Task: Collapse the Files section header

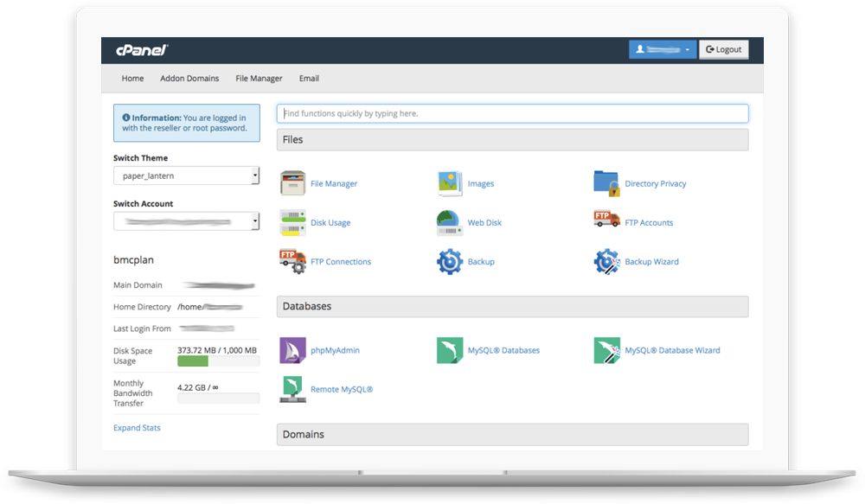Action: pyautogui.click(x=512, y=139)
